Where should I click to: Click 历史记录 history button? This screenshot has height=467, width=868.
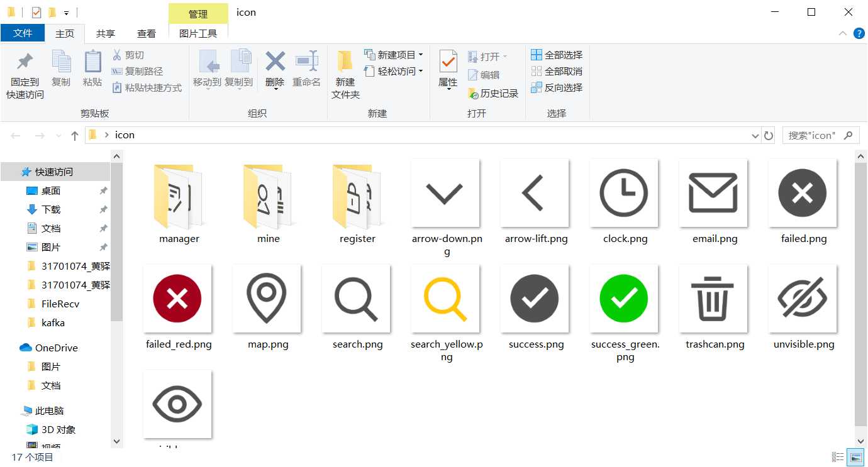click(493, 94)
